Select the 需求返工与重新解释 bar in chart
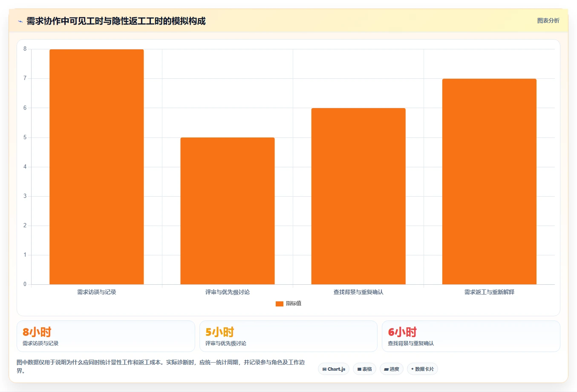 click(x=489, y=181)
